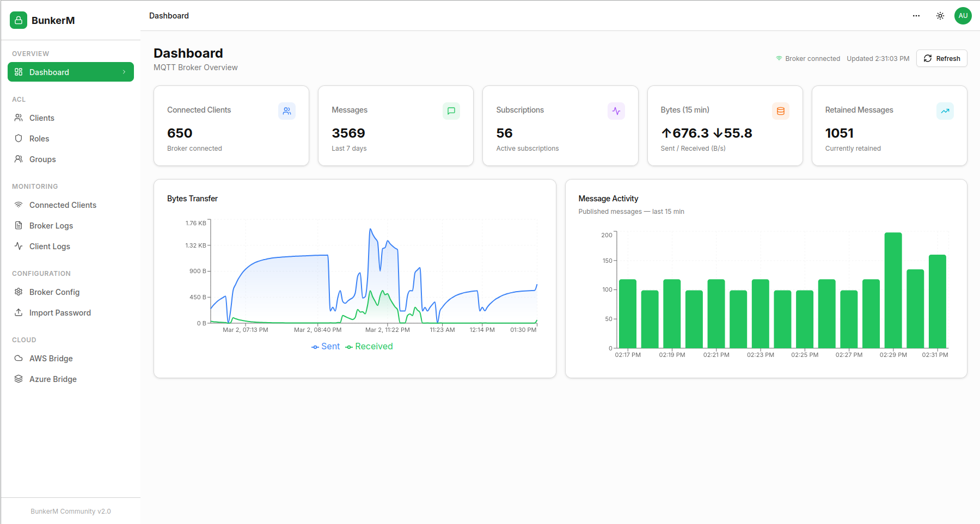Click the 'Active subscriptions' label
This screenshot has height=524, width=980.
(x=527, y=149)
